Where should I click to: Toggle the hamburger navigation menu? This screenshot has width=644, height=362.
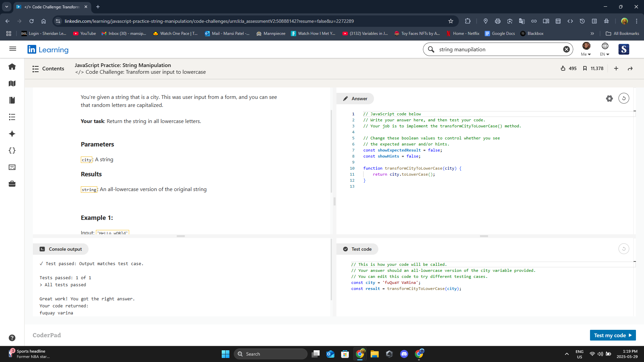pos(13,49)
